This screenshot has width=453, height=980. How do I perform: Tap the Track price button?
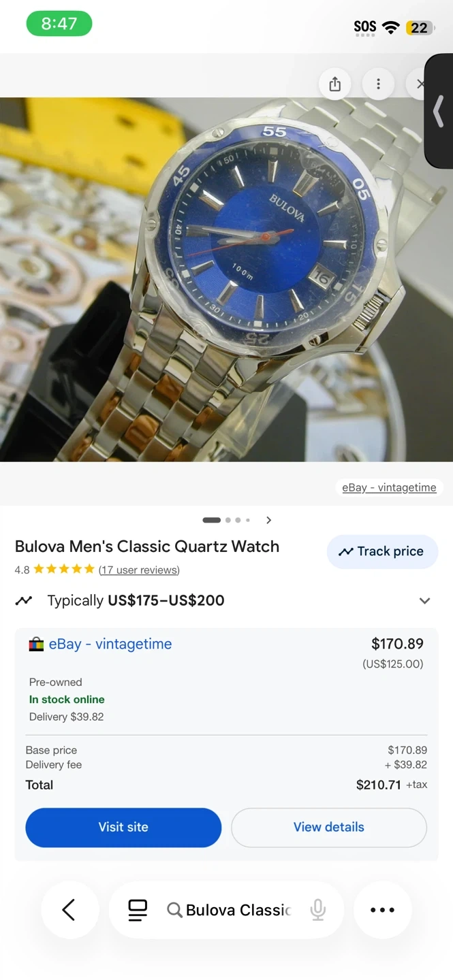pos(382,551)
